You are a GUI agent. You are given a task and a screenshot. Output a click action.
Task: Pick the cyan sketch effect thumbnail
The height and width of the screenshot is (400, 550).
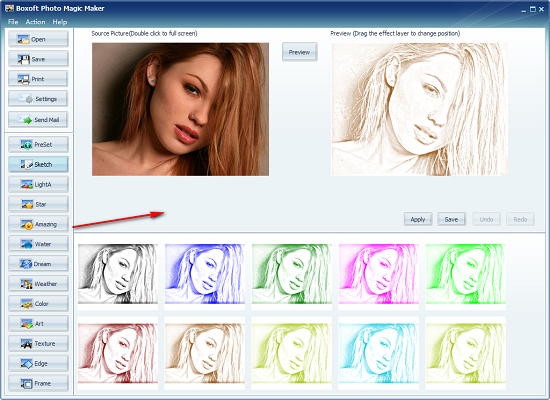coord(378,353)
